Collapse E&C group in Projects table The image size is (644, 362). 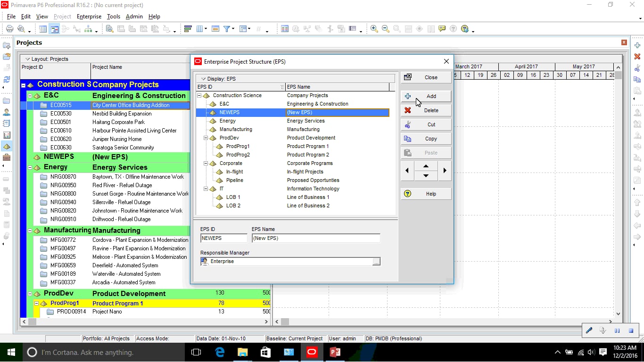[x=30, y=96]
